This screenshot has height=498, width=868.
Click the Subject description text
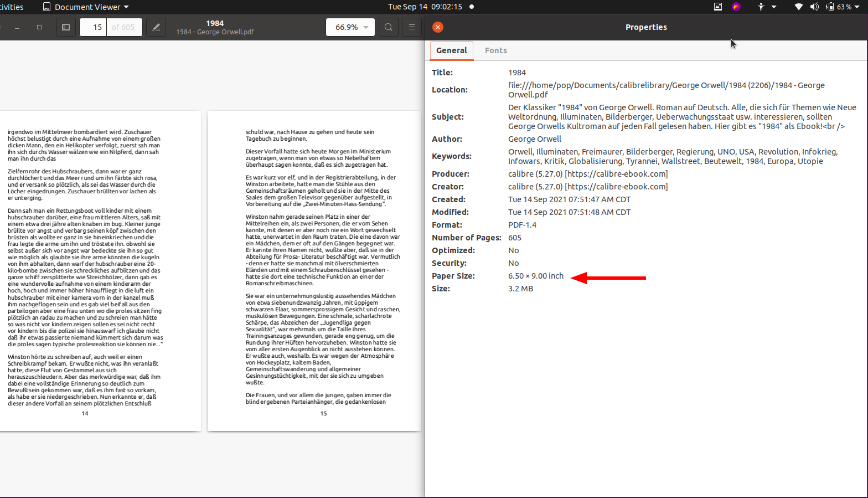(x=683, y=117)
